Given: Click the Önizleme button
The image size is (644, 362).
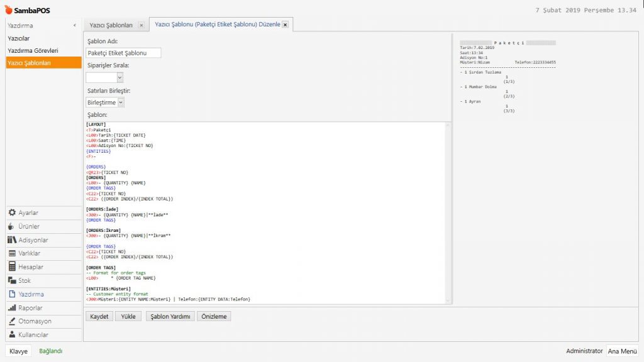Looking at the screenshot, I should coord(214,317).
